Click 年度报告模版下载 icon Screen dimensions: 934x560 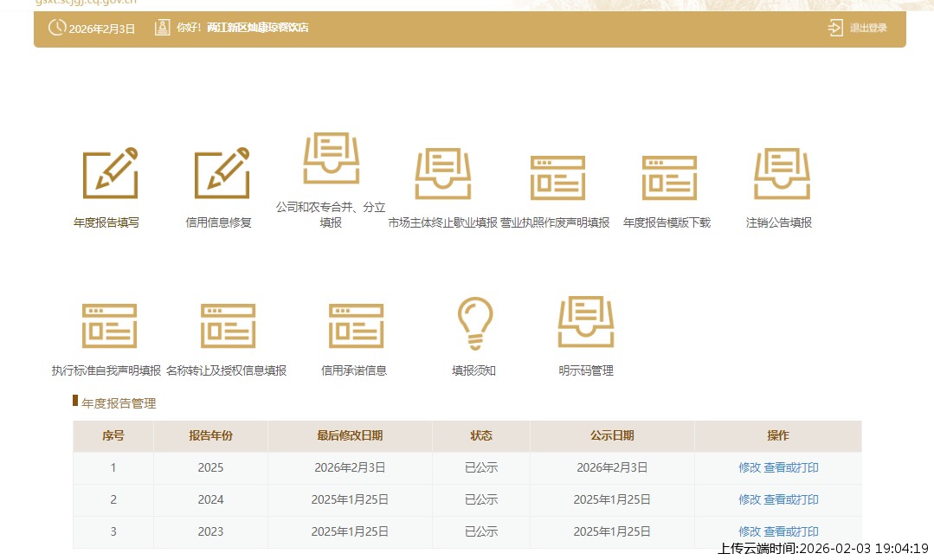669,177
